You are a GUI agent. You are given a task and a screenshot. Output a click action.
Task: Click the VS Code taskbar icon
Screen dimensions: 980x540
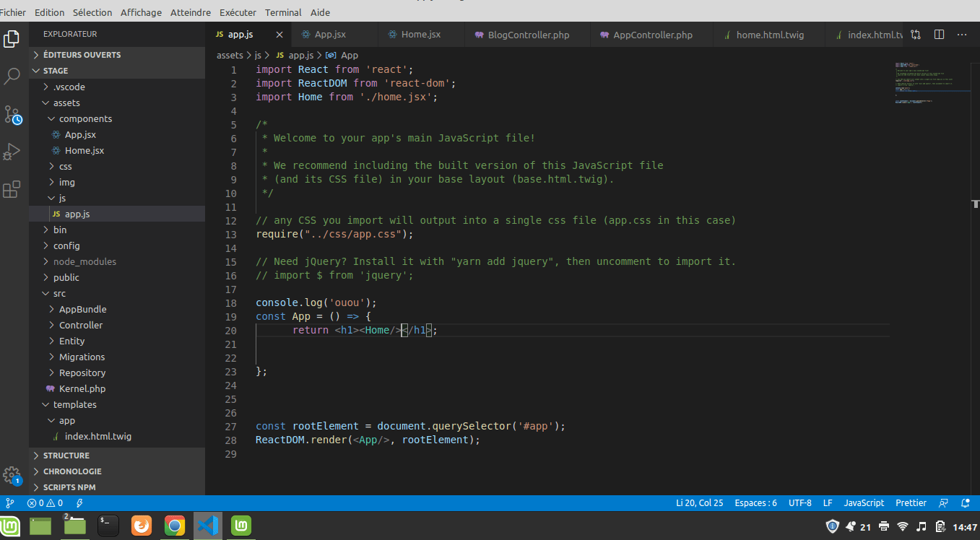208,526
